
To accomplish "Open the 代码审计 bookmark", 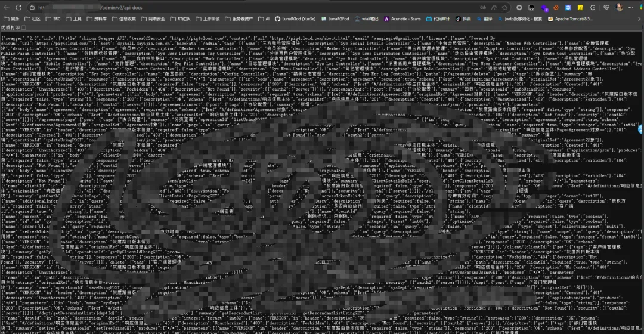I will tap(438, 19).
